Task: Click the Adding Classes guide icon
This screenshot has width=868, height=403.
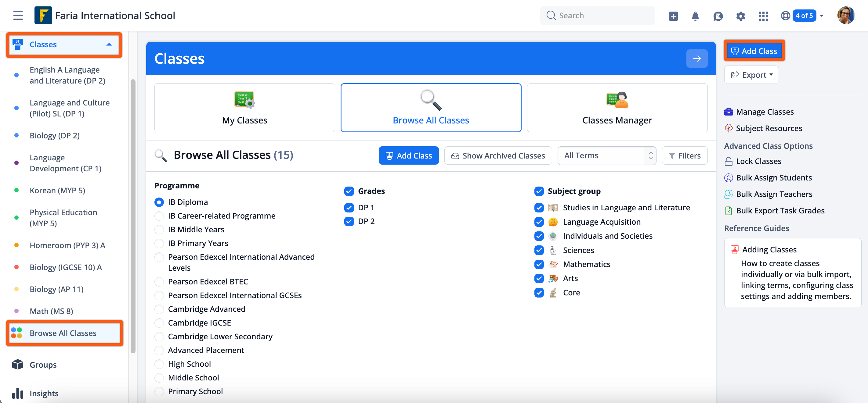Action: point(734,249)
